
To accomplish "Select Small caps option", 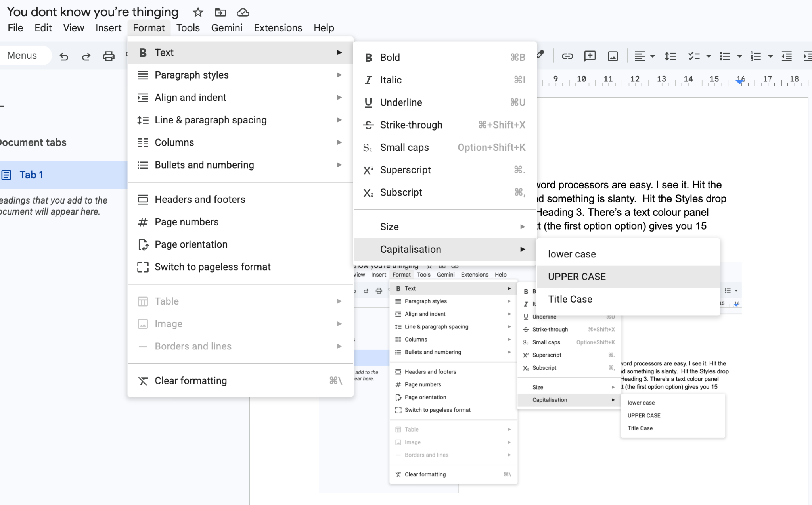I will pos(445,148).
